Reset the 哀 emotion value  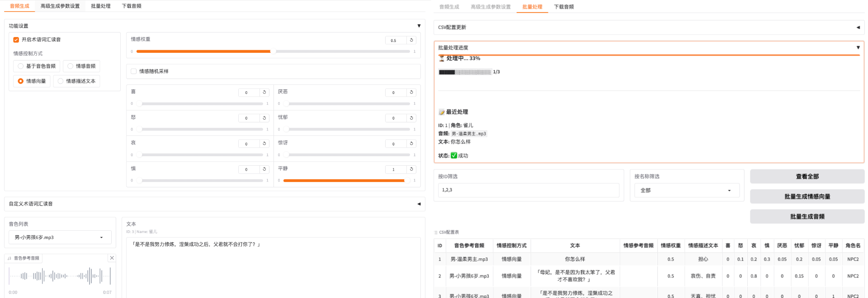(x=264, y=144)
